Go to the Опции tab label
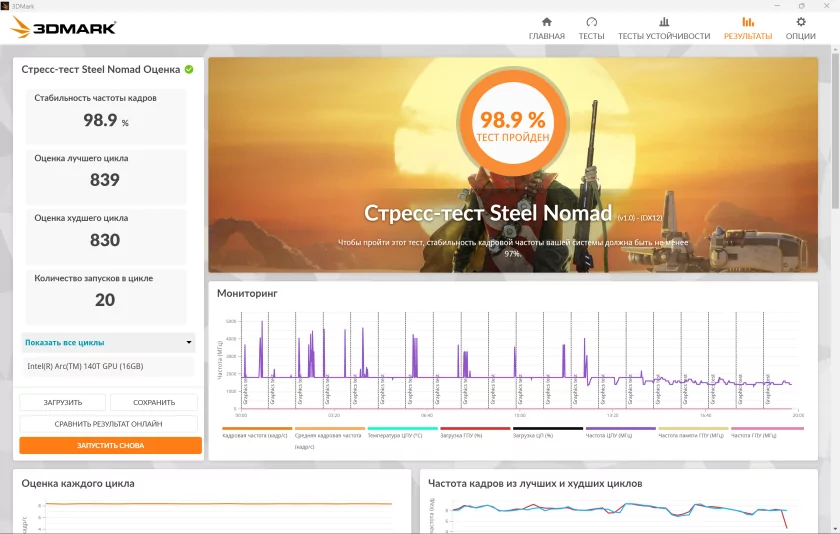Screen dimensions: 840x534 tap(800, 36)
